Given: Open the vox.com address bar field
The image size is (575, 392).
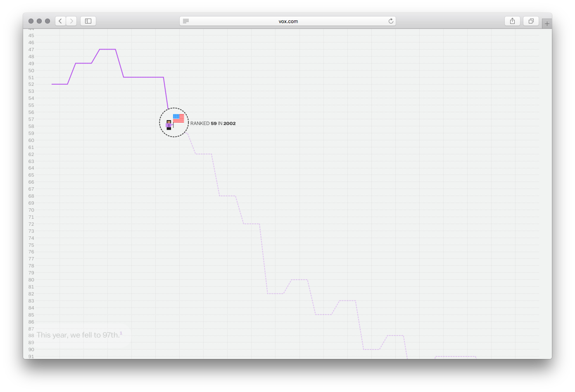Looking at the screenshot, I should click(287, 21).
